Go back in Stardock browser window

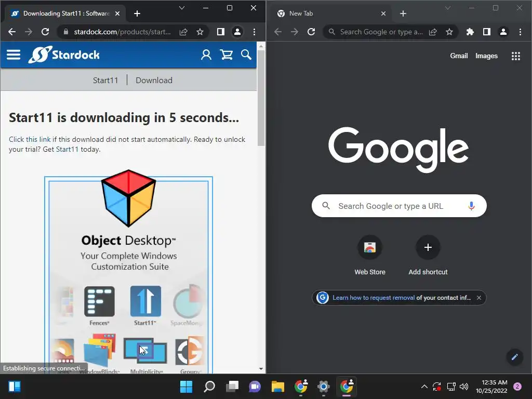click(12, 32)
